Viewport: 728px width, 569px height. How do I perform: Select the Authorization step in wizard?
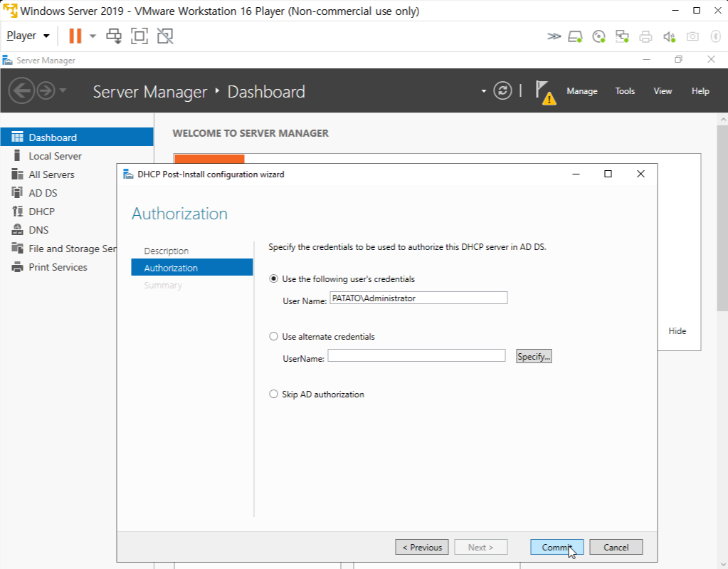pyautogui.click(x=191, y=268)
